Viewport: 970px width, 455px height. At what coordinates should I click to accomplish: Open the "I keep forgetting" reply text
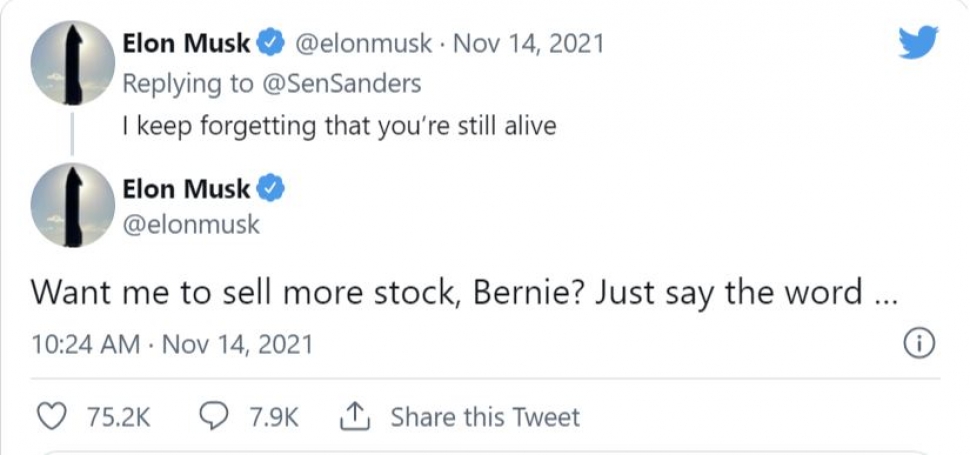338,126
